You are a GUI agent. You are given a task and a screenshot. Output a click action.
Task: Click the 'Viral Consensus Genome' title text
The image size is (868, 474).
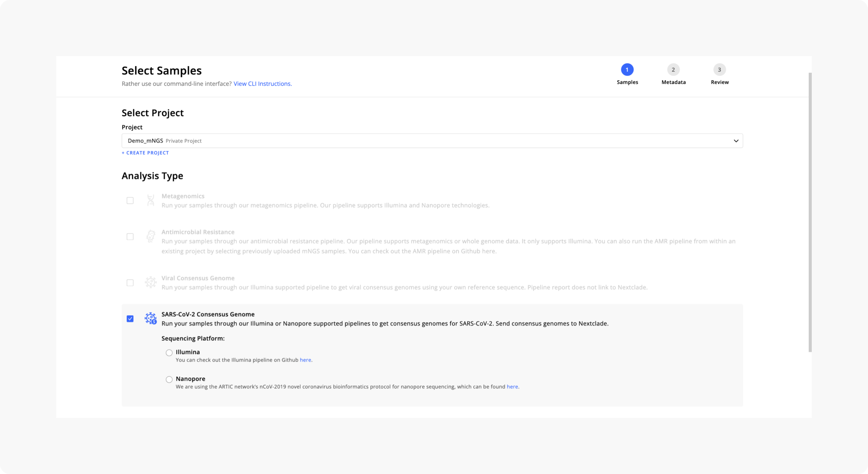coord(198,278)
